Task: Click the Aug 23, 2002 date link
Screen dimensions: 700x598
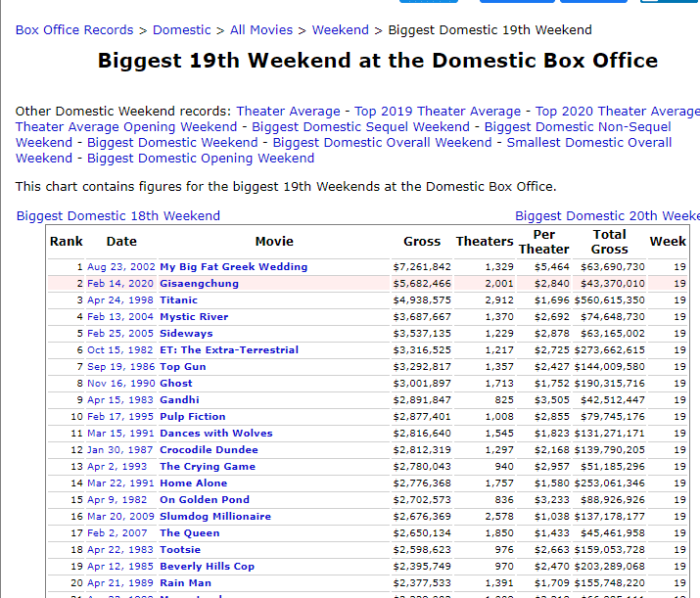Action: (x=120, y=267)
